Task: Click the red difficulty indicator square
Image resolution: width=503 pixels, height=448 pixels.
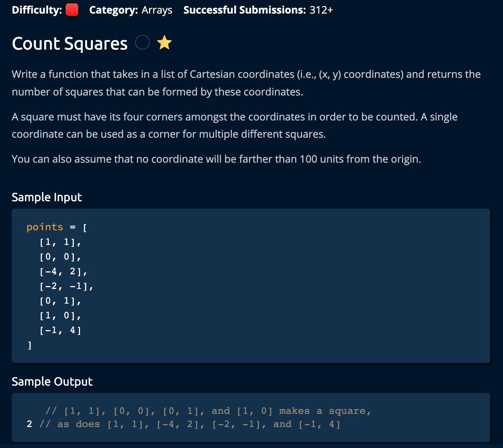Action: (72, 10)
